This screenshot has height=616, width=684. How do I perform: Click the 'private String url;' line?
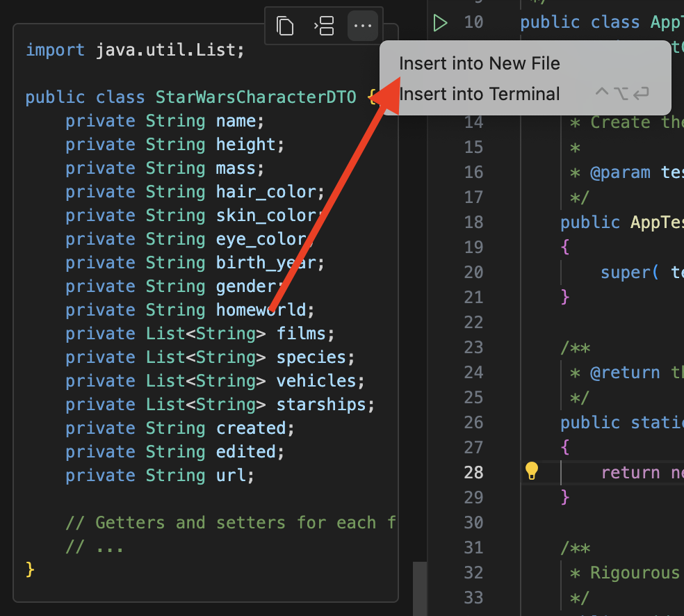[160, 475]
